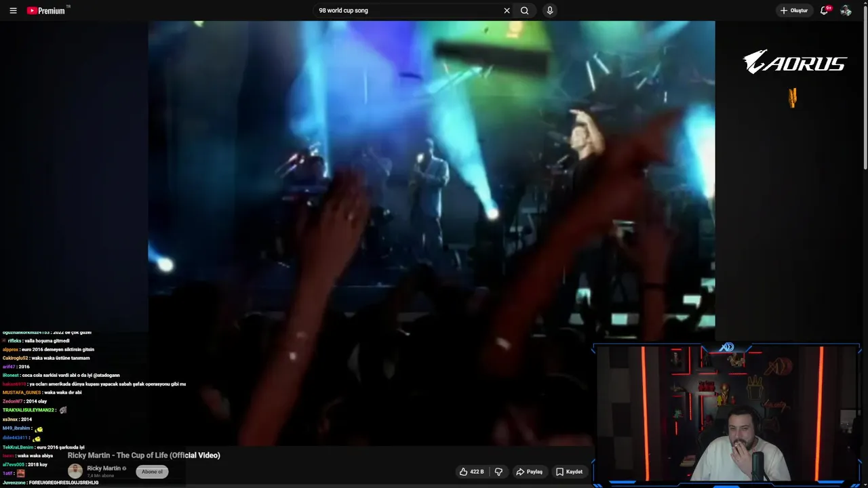Click chat message '2018 koy'
This screenshot has width=868, height=488.
37,465
